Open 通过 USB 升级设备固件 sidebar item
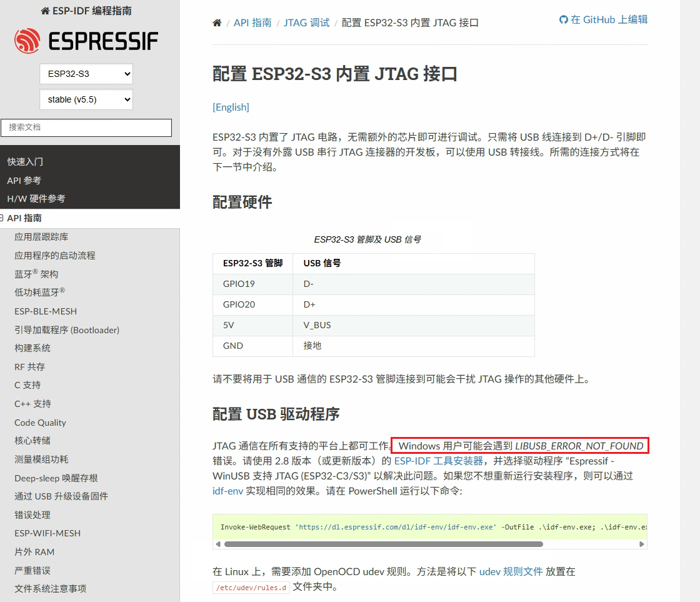The height and width of the screenshot is (602, 700). [61, 496]
